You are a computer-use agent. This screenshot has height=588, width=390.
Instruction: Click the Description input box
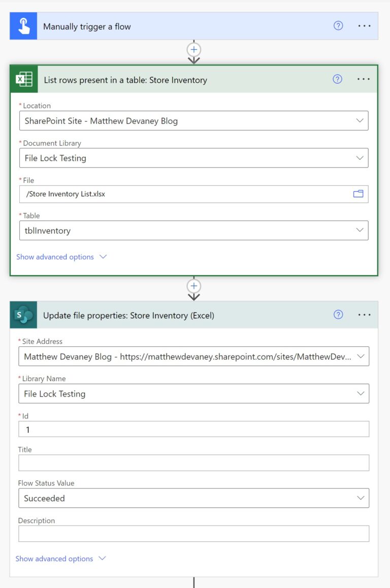point(193,533)
